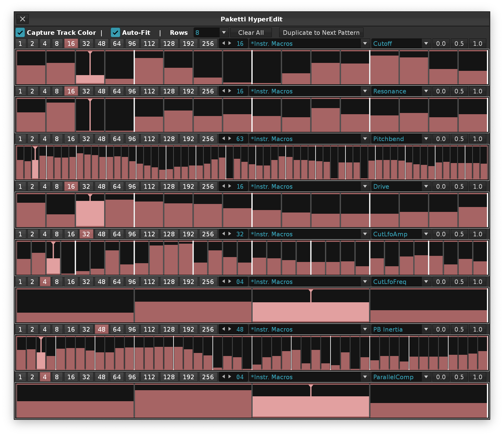Select step length 128 in CutLfoAmp row

pyautogui.click(x=169, y=234)
